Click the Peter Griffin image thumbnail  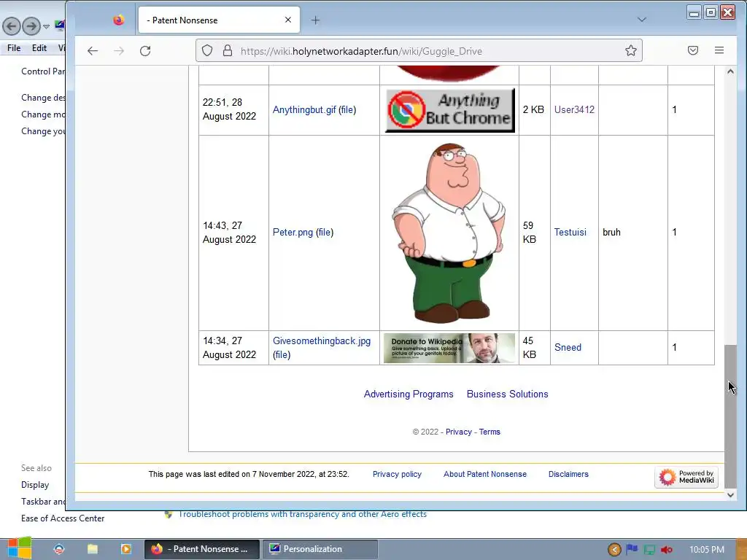(x=448, y=233)
